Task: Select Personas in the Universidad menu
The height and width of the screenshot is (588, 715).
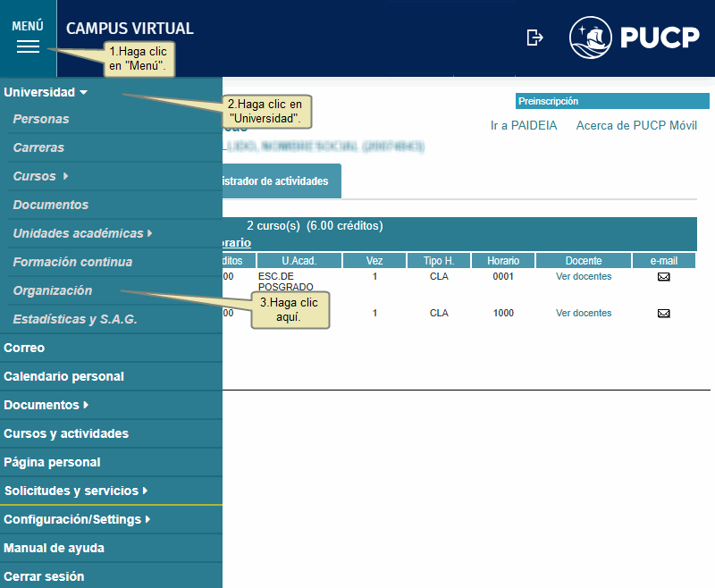Action: pos(41,119)
